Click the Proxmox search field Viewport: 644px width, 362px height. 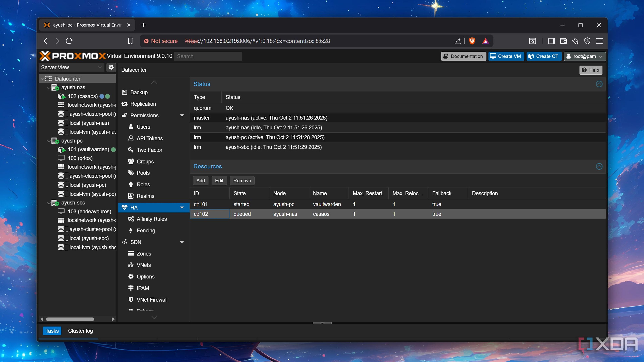[x=208, y=56]
